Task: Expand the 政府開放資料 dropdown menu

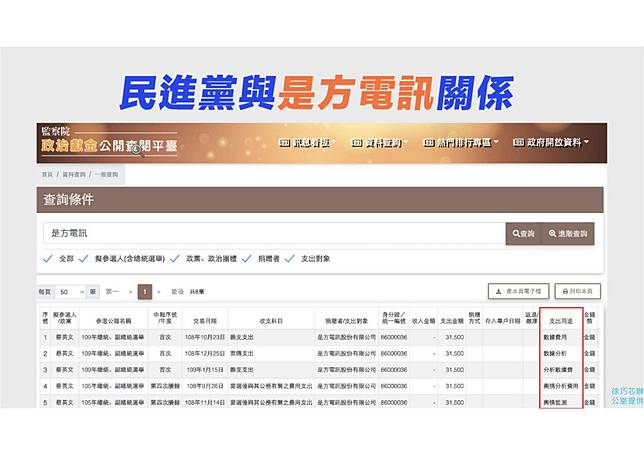Action: (x=551, y=142)
